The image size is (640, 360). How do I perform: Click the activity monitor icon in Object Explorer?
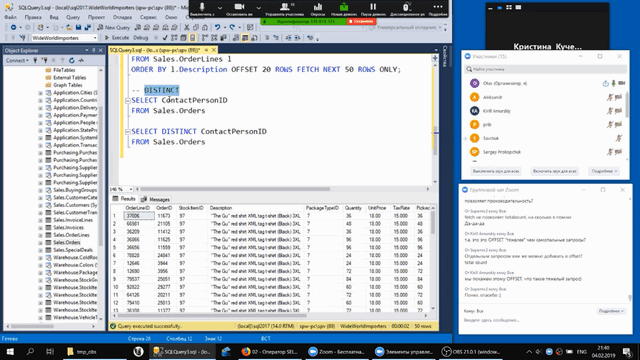(x=81, y=60)
